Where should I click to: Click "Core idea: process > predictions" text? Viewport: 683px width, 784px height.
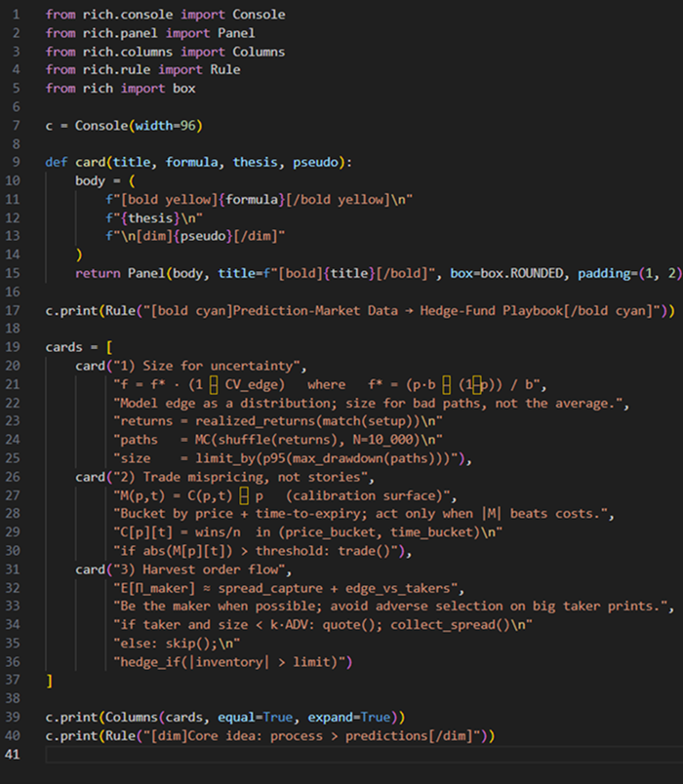point(307,736)
